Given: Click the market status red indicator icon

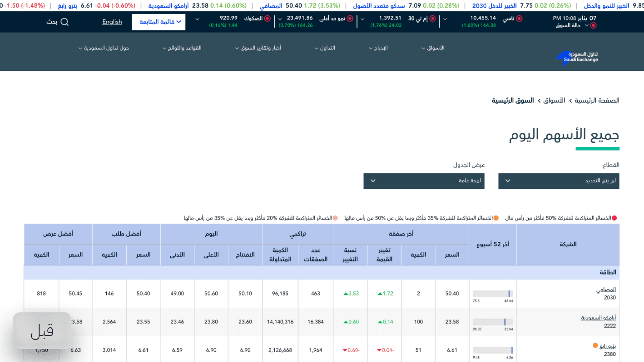Looking at the screenshot, I should pos(593,26).
